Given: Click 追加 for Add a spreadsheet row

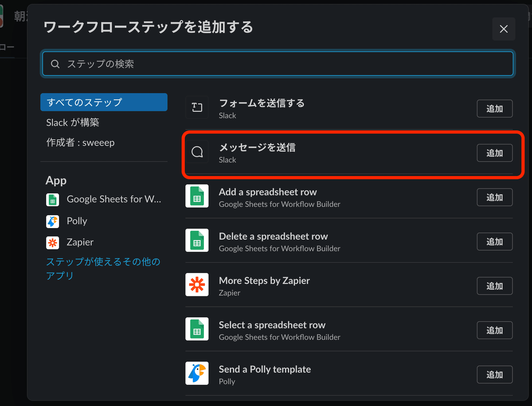Looking at the screenshot, I should click(495, 197).
